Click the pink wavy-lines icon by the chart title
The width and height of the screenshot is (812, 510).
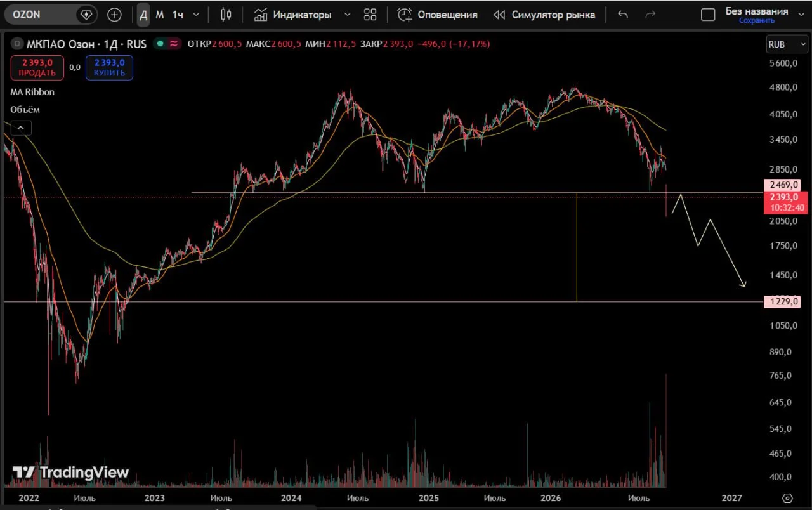coord(174,44)
